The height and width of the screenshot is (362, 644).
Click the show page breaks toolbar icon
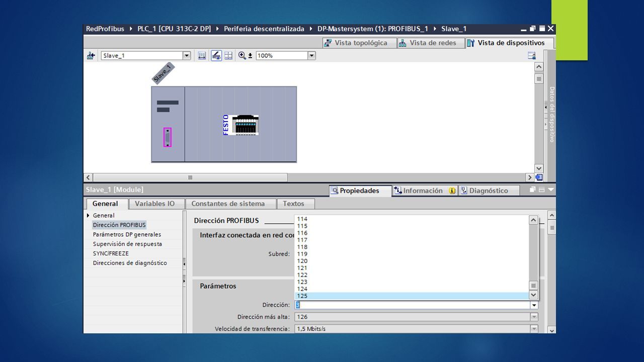click(x=228, y=56)
